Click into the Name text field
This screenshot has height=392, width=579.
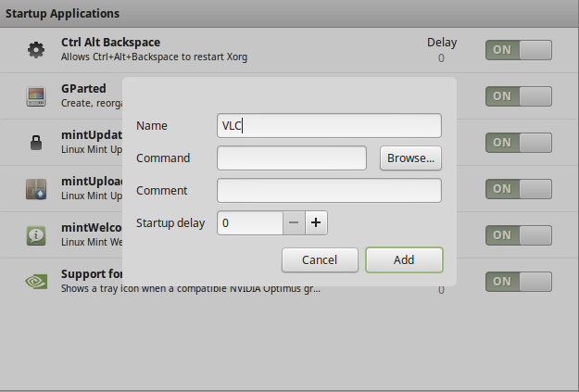329,126
